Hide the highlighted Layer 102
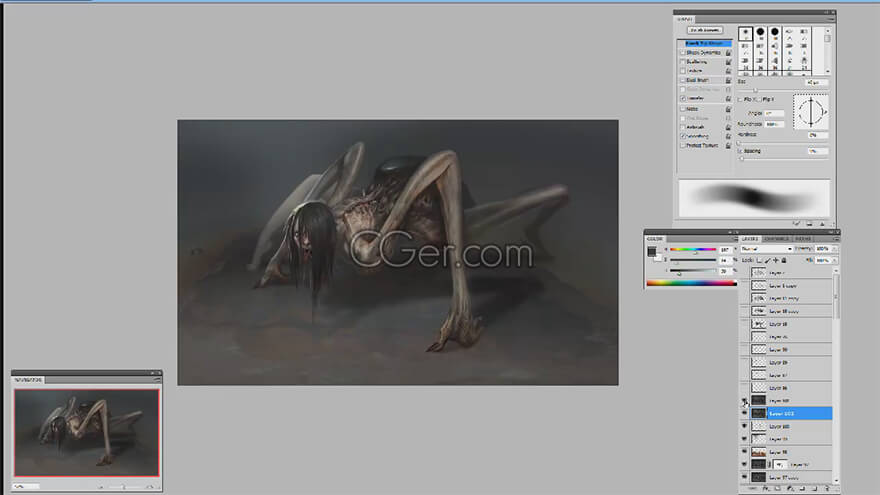This screenshot has height=495, width=880. [745, 413]
